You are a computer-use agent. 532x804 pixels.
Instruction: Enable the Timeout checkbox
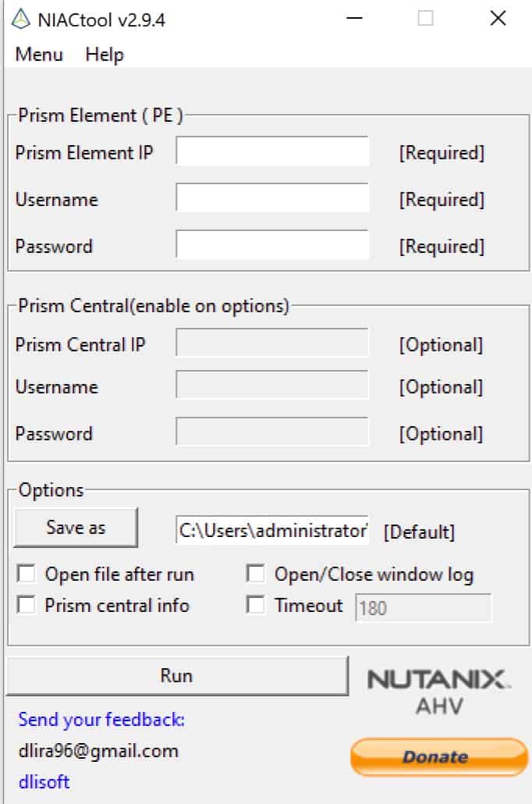(256, 605)
